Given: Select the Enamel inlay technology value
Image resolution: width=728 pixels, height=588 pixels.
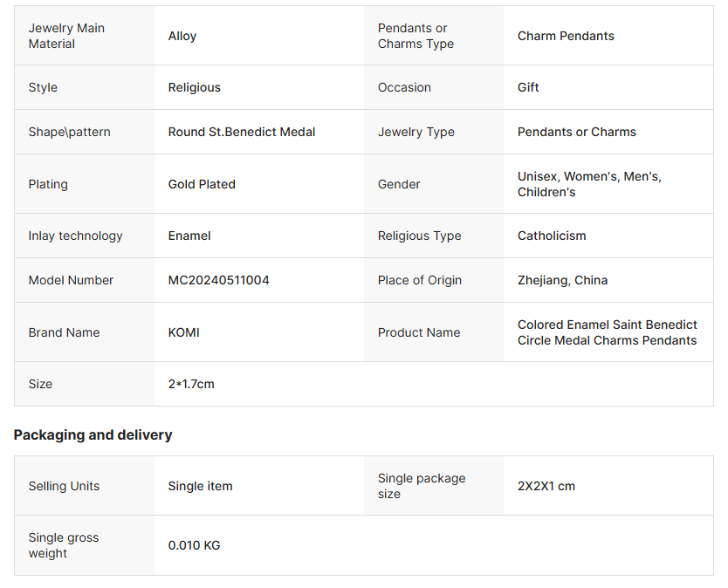Looking at the screenshot, I should pyautogui.click(x=189, y=236).
